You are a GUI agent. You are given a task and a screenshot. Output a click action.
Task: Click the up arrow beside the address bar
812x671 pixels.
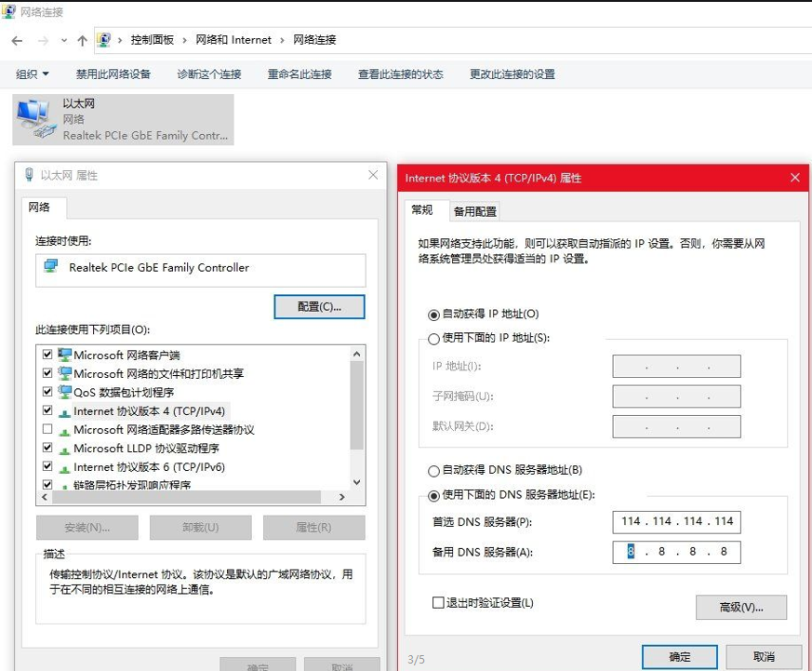click(86, 40)
